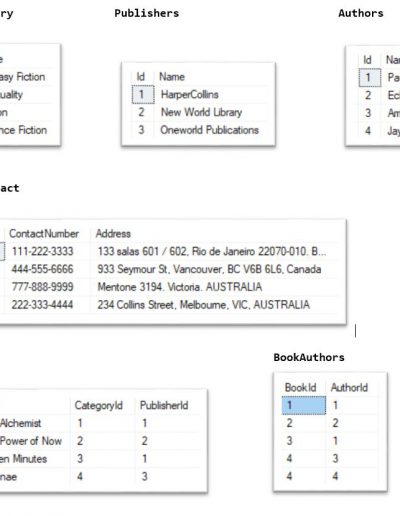Image resolution: width=400 pixels, height=516 pixels.
Task: Select contact number 111-222-3333
Action: coord(42,251)
